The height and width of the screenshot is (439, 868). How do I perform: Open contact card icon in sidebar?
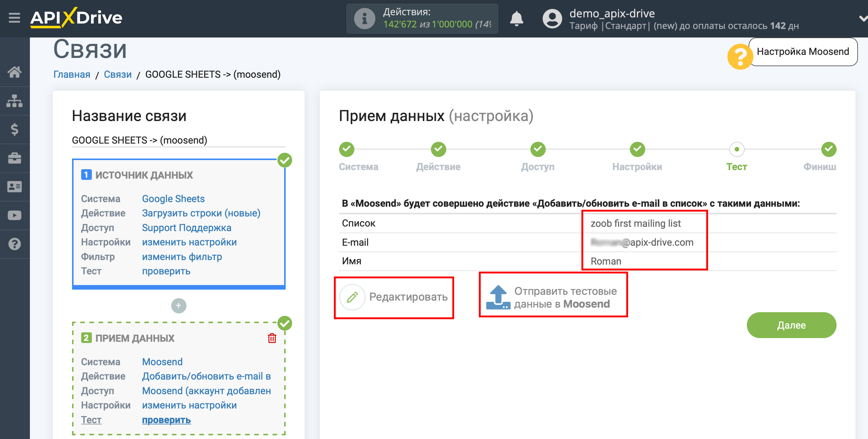coord(14,187)
